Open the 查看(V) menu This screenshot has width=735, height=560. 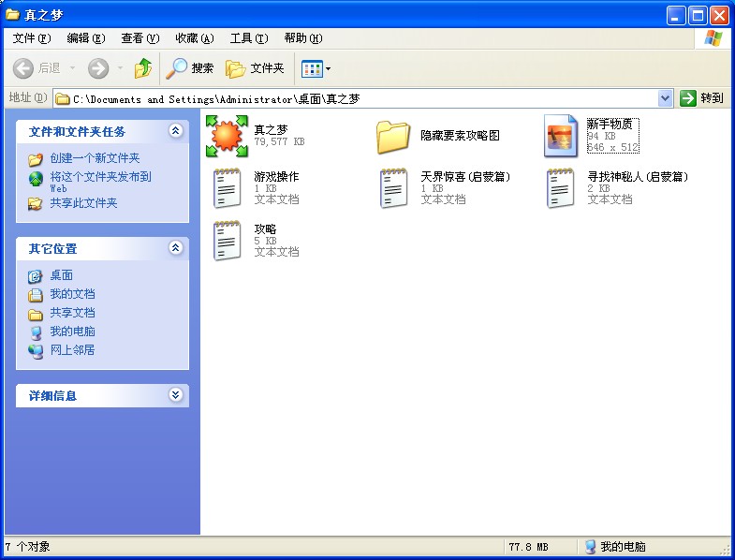point(140,38)
